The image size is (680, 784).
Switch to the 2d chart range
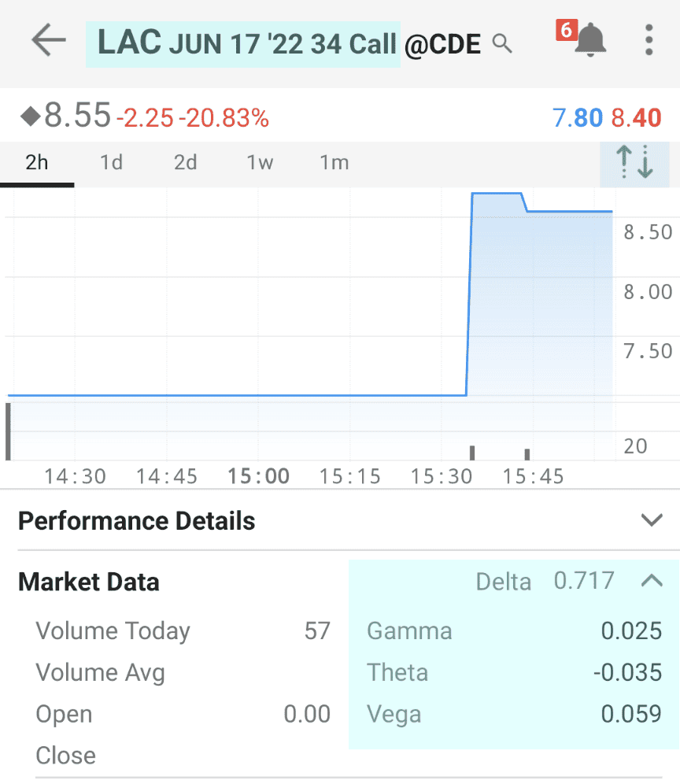(185, 163)
